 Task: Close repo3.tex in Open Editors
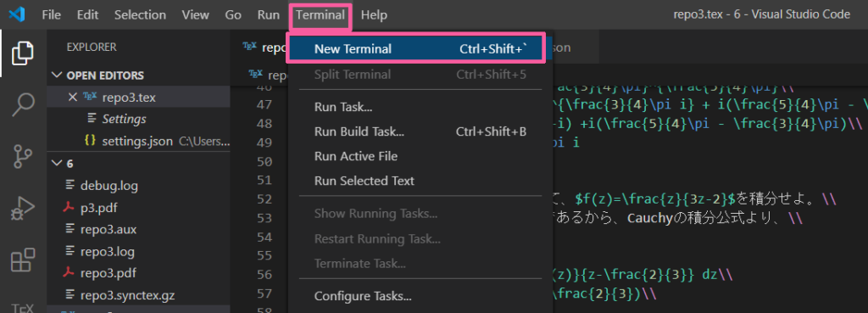pyautogui.click(x=72, y=98)
